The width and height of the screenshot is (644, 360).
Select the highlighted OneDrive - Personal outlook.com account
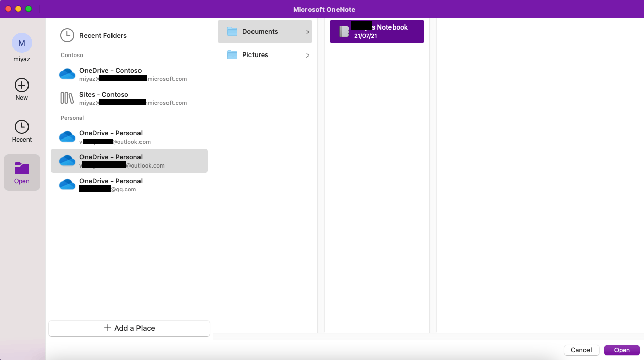pyautogui.click(x=129, y=161)
